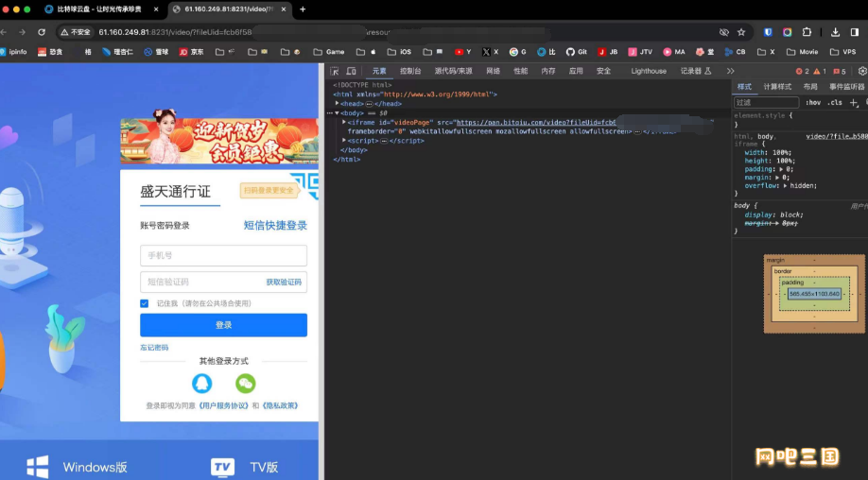Switch to the 网络 network tab
The height and width of the screenshot is (480, 868).
pos(493,71)
